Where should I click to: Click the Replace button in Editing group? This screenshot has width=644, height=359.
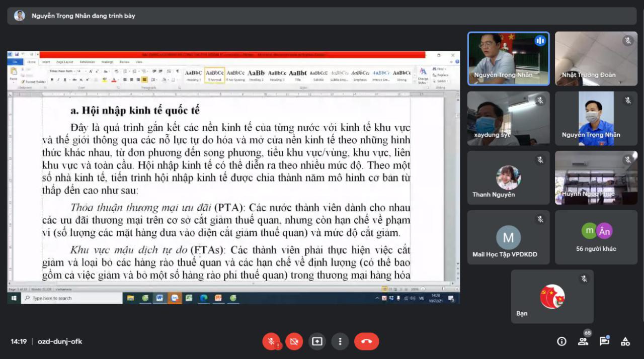pyautogui.click(x=441, y=75)
